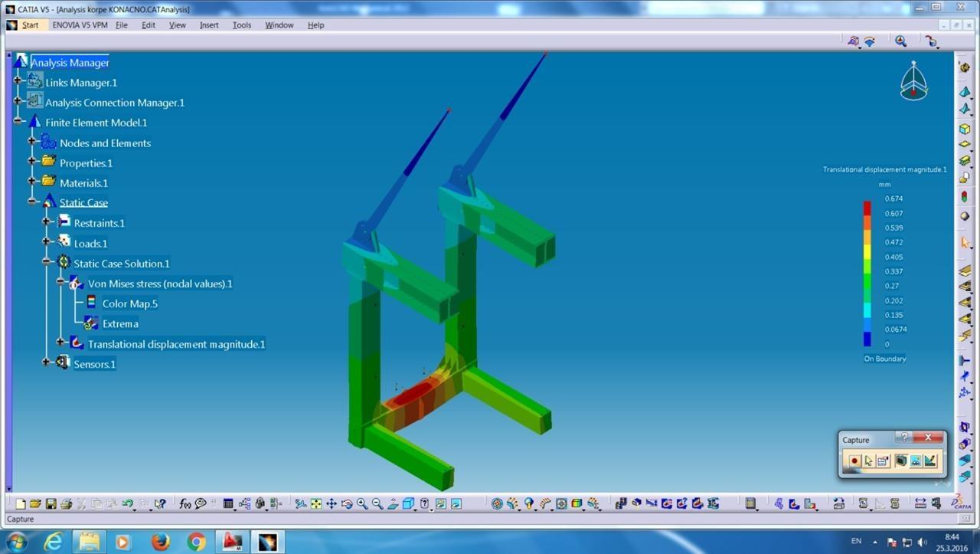Open the Window menu
Image resolution: width=980 pixels, height=554 pixels.
tap(279, 25)
